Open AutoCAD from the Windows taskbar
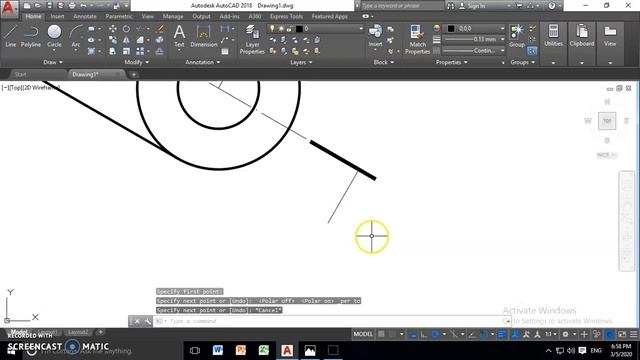The image size is (640, 360). pyautogui.click(x=287, y=350)
